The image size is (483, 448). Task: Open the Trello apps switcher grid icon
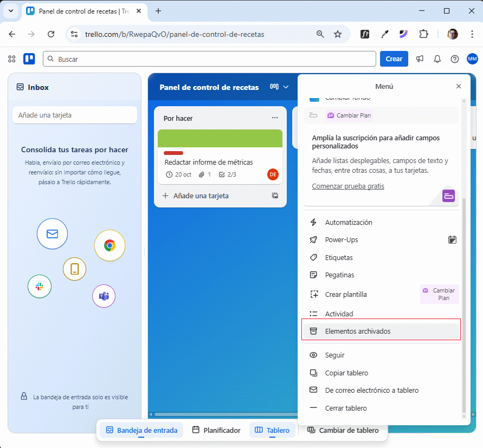click(x=11, y=59)
